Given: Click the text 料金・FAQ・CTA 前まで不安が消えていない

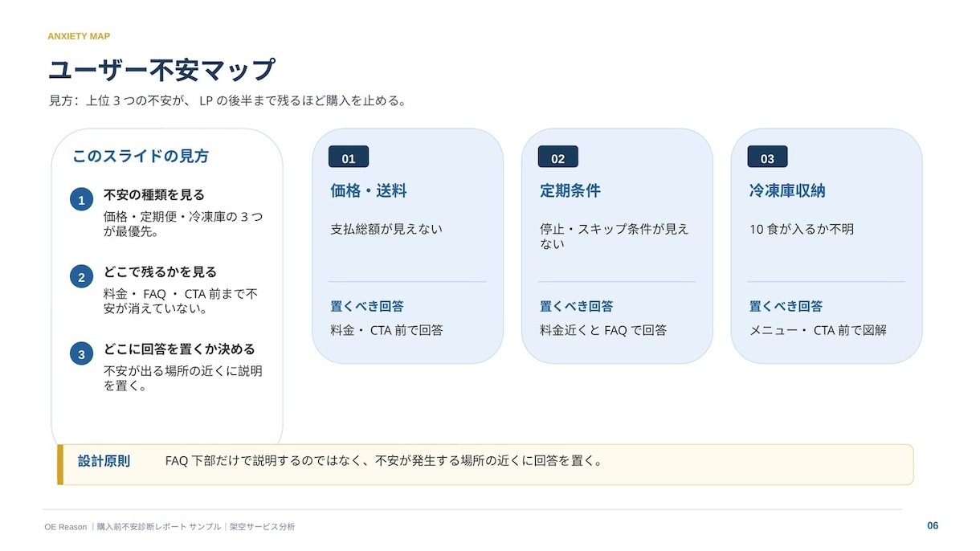Looking at the screenshot, I should [181, 301].
